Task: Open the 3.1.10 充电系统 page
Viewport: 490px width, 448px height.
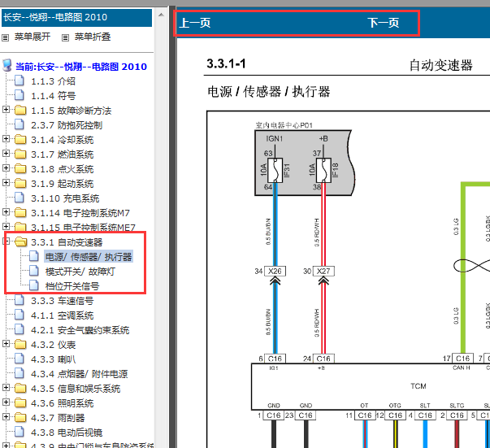Action: [x=65, y=198]
